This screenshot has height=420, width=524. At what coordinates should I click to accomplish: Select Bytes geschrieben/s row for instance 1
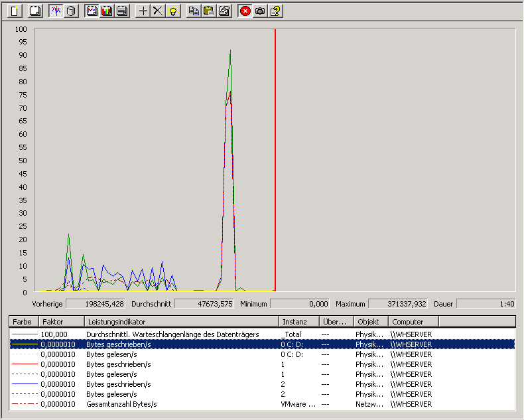pos(263,364)
